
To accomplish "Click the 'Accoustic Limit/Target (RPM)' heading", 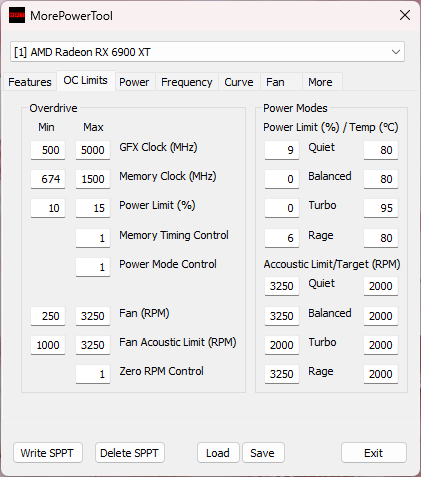I will [x=332, y=264].
